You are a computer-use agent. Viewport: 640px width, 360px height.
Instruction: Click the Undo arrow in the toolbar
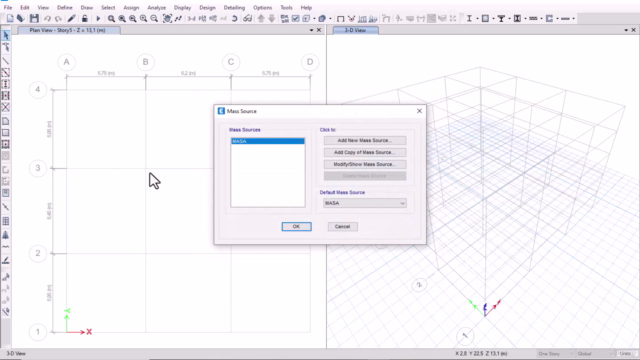point(47,18)
